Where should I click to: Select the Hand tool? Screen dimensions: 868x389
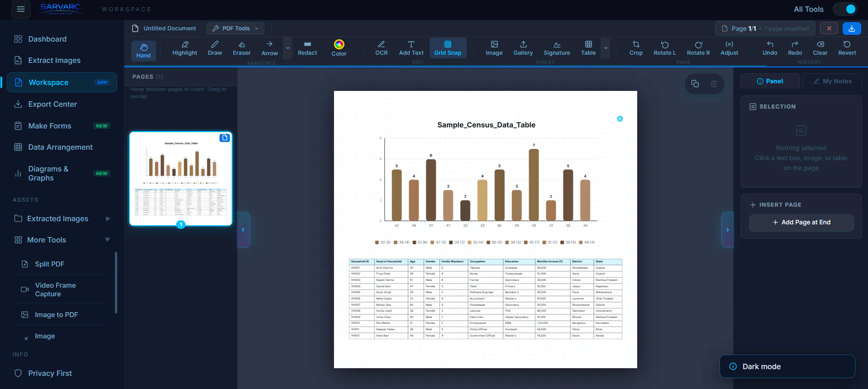pyautogui.click(x=143, y=51)
